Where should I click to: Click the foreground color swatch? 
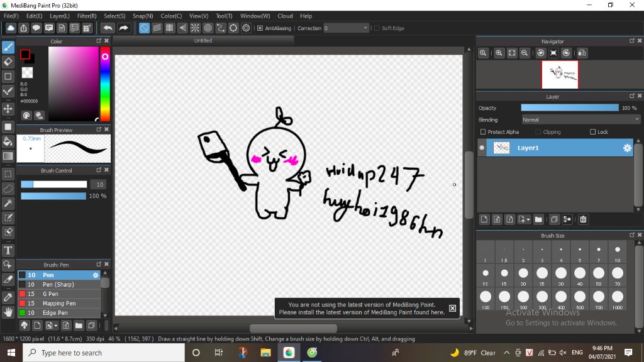[25, 54]
